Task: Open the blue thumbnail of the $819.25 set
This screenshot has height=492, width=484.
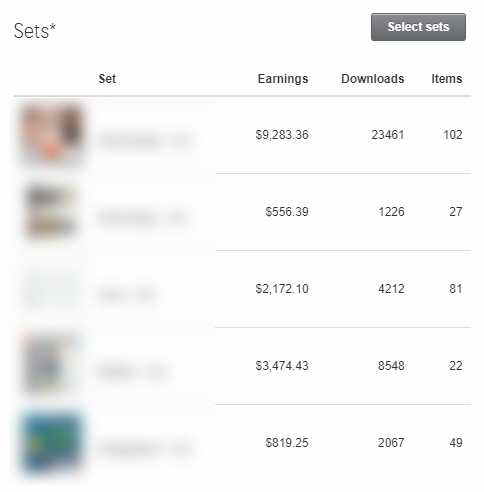Action: pos(52,443)
